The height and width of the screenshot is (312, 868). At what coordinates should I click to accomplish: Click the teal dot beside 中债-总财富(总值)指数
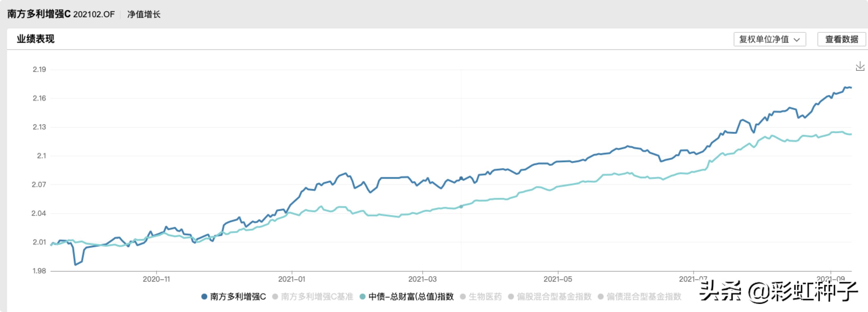click(x=363, y=297)
